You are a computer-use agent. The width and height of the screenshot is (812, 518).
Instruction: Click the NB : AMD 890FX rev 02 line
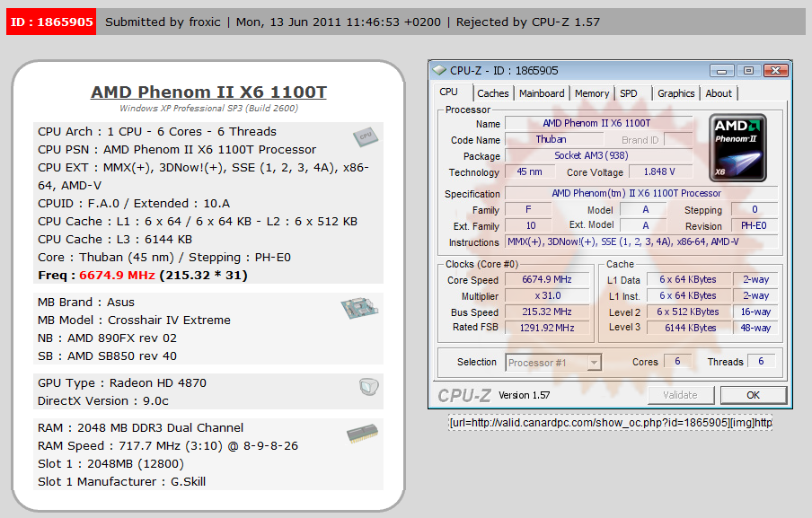click(107, 338)
